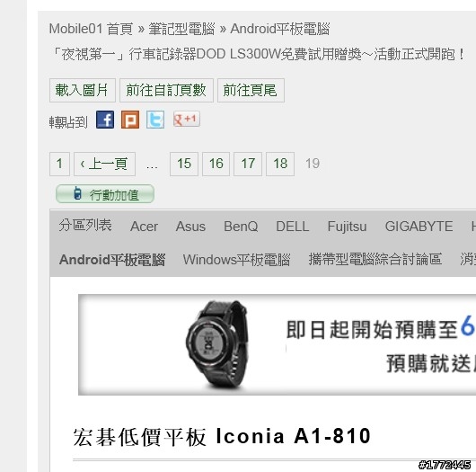The image size is (476, 472).
Task: Open the Garmin watch banner ad
Action: [277, 344]
